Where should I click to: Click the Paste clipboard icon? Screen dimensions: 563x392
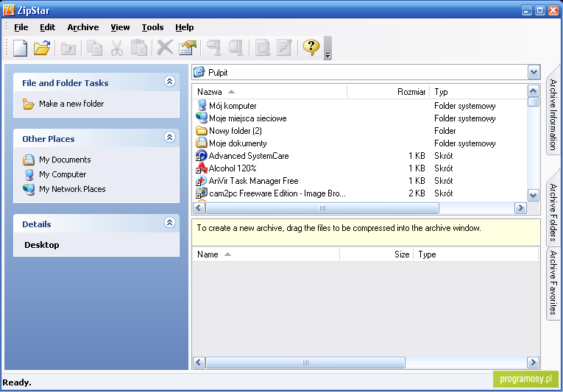coord(139,48)
